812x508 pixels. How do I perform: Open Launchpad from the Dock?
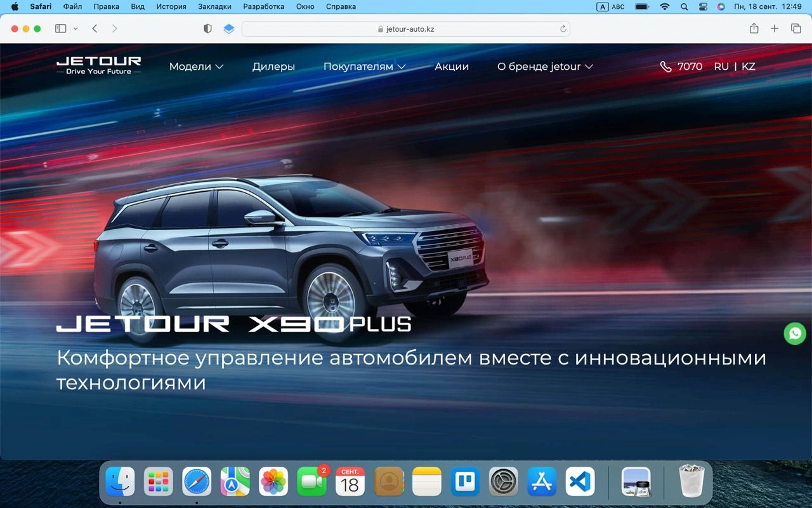(x=159, y=481)
